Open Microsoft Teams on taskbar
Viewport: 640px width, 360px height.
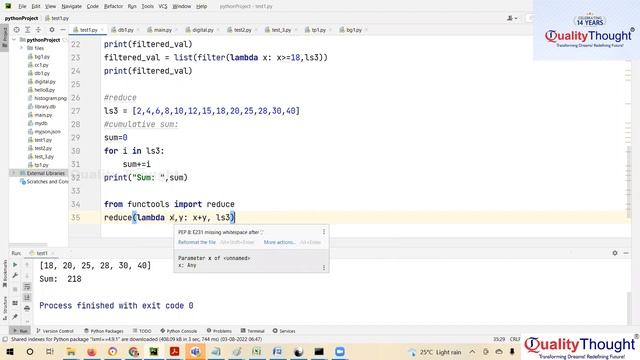(195, 352)
